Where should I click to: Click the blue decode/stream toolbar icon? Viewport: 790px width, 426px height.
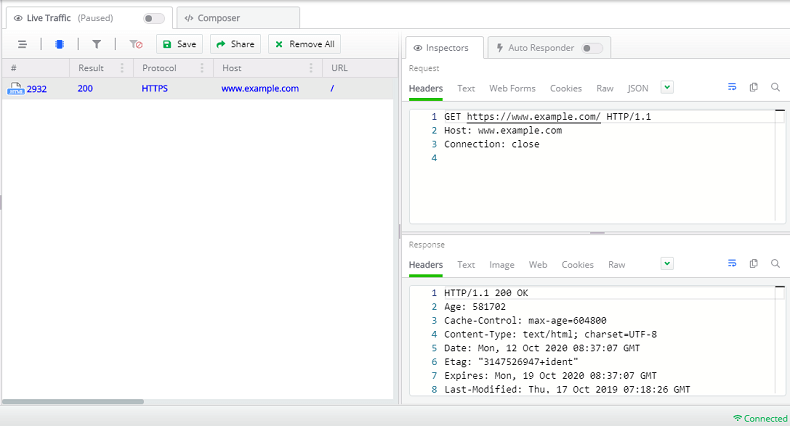[59, 44]
